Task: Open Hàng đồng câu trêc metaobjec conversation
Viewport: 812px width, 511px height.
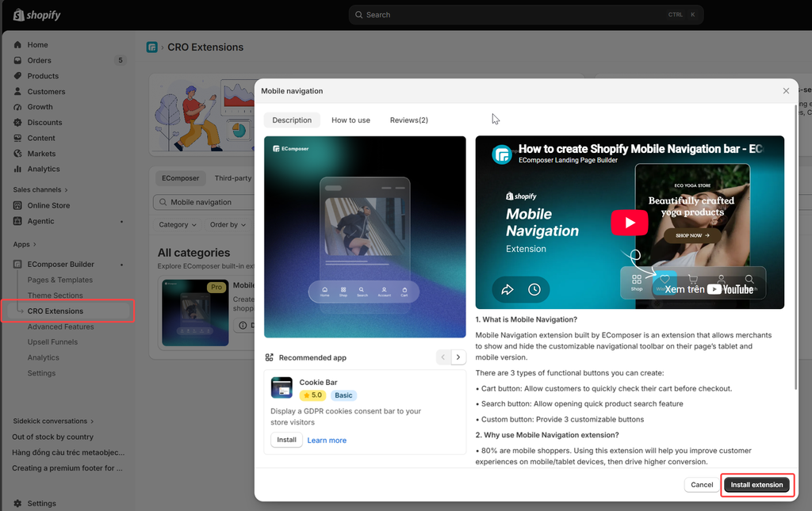Action: tap(68, 452)
